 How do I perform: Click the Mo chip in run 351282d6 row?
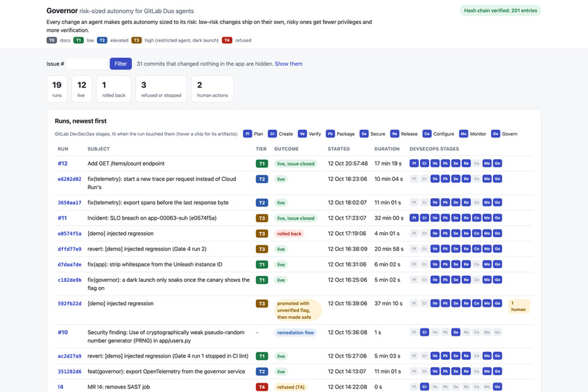tap(487, 372)
